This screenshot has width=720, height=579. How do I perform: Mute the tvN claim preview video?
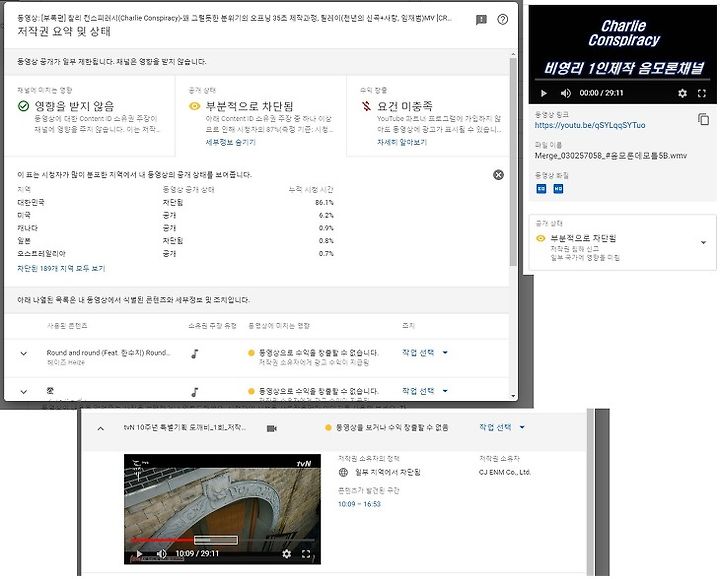161,554
